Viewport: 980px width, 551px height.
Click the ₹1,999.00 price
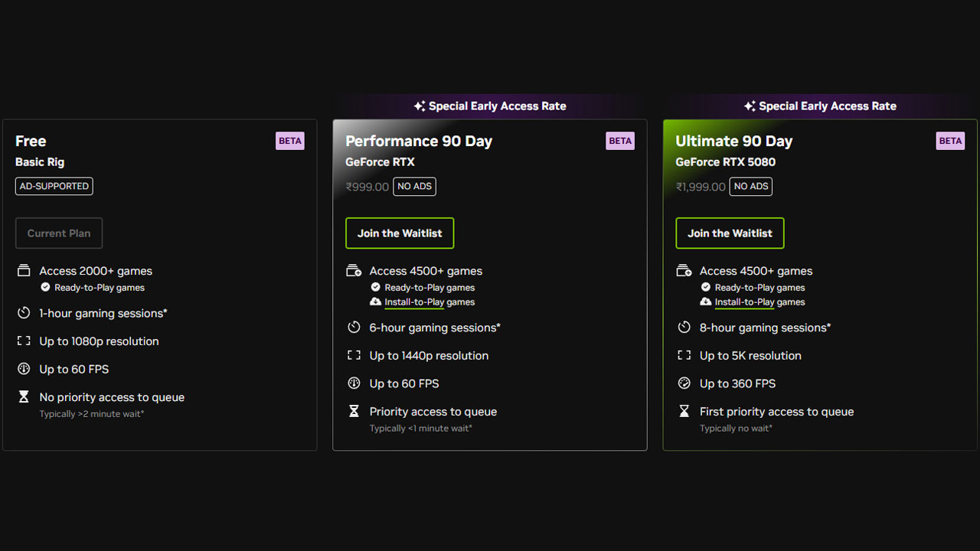701,187
